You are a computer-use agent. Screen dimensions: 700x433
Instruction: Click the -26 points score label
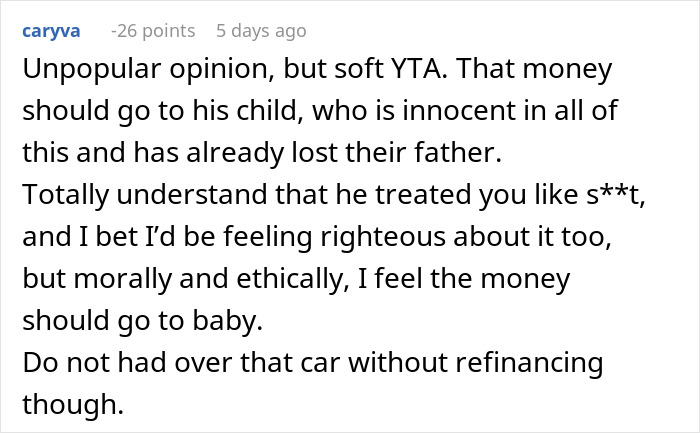point(153,31)
